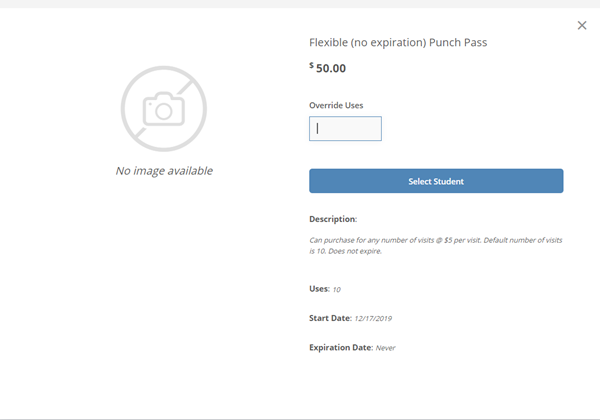Click the camera glyph inside the circle

click(x=164, y=109)
